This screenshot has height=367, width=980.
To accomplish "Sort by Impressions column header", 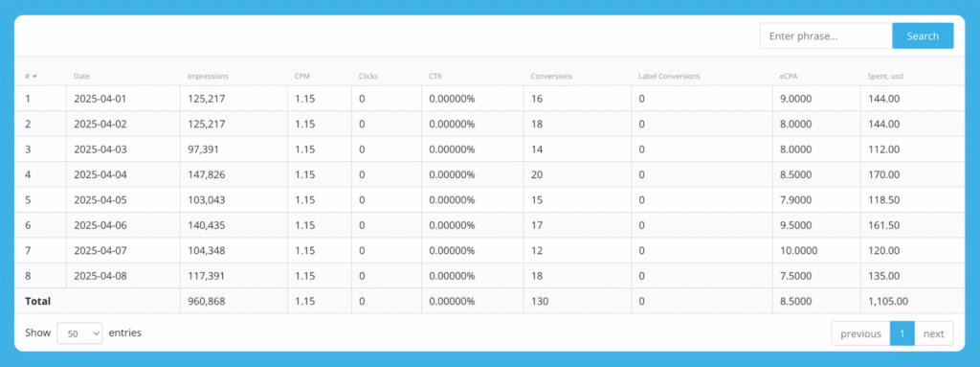I will pyautogui.click(x=208, y=77).
